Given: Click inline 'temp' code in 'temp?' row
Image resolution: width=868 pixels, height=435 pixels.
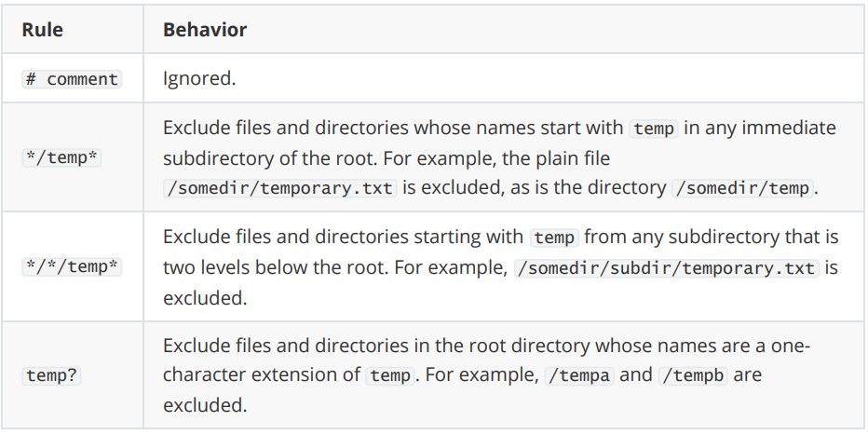Looking at the screenshot, I should pyautogui.click(x=390, y=375).
